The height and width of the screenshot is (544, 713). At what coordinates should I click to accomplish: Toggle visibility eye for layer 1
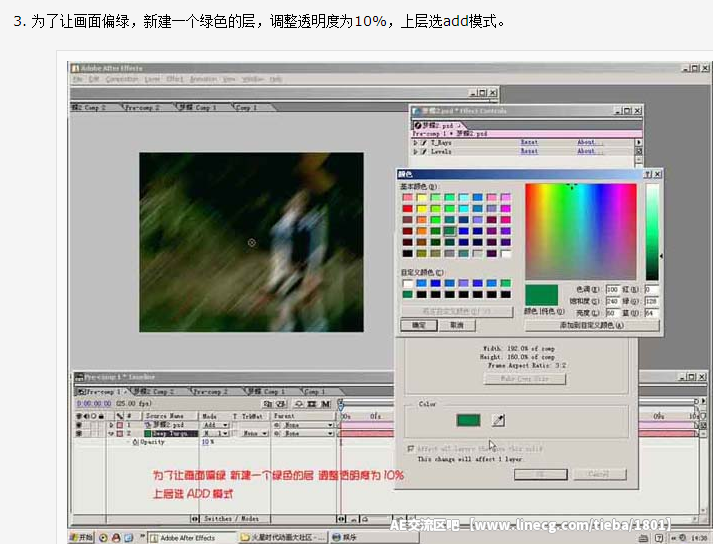(x=79, y=425)
